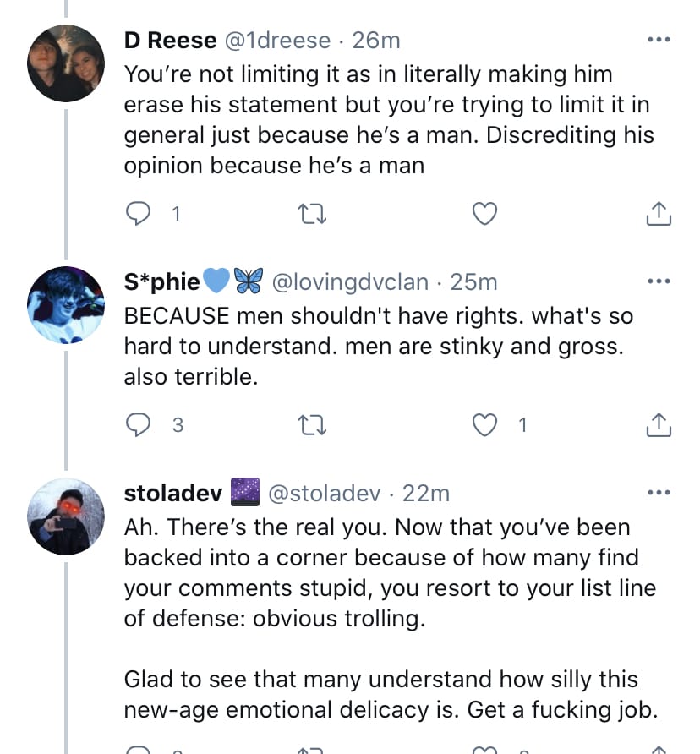Open S*phie's tweet about men's rights

[378, 346]
